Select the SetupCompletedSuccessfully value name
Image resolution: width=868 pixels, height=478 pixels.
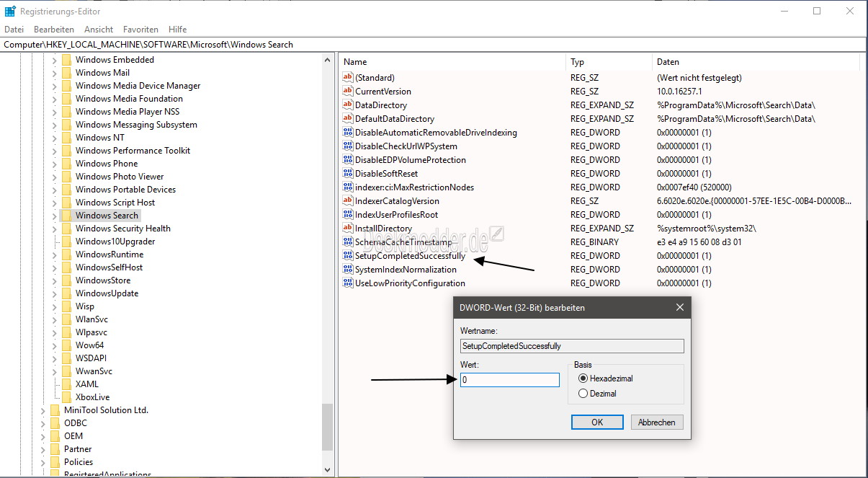(x=410, y=256)
